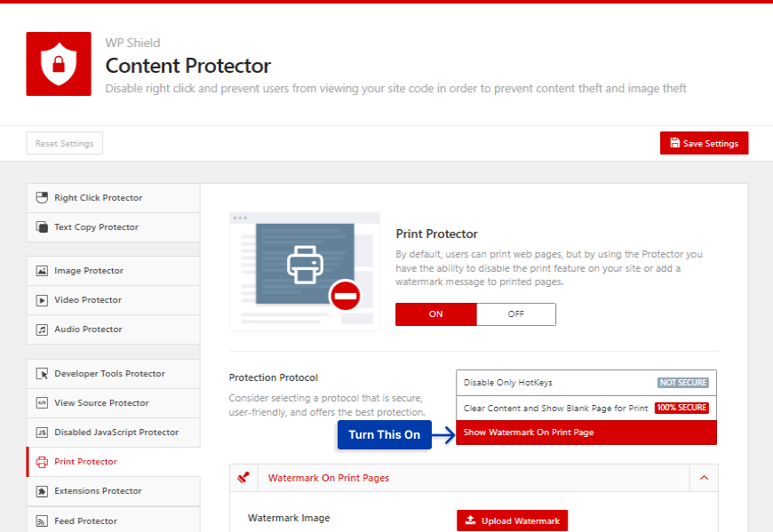Collapse the Watermark On Print Pages panel
Screen dimensions: 773x532
pos(704,478)
